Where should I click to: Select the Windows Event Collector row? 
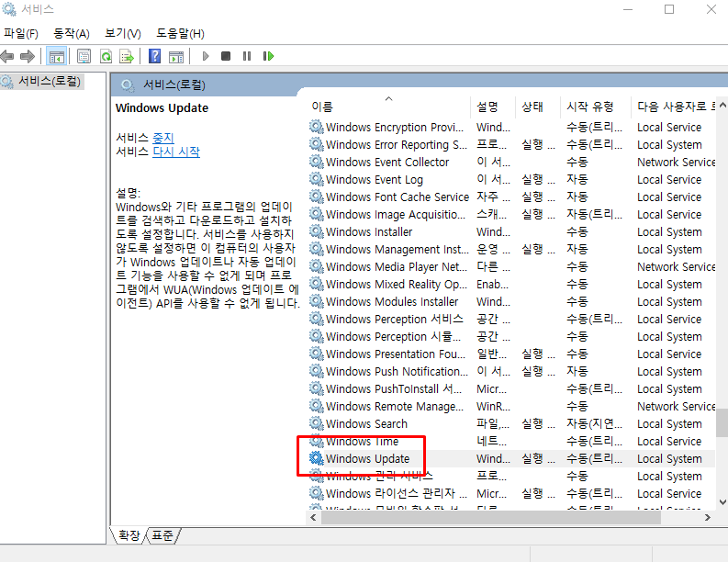click(x=511, y=163)
